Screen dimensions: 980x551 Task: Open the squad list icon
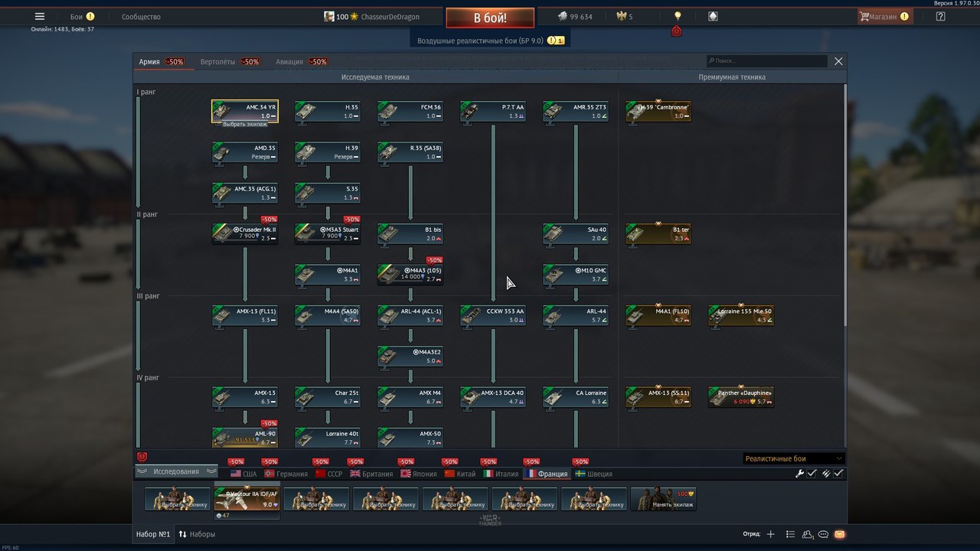791,534
